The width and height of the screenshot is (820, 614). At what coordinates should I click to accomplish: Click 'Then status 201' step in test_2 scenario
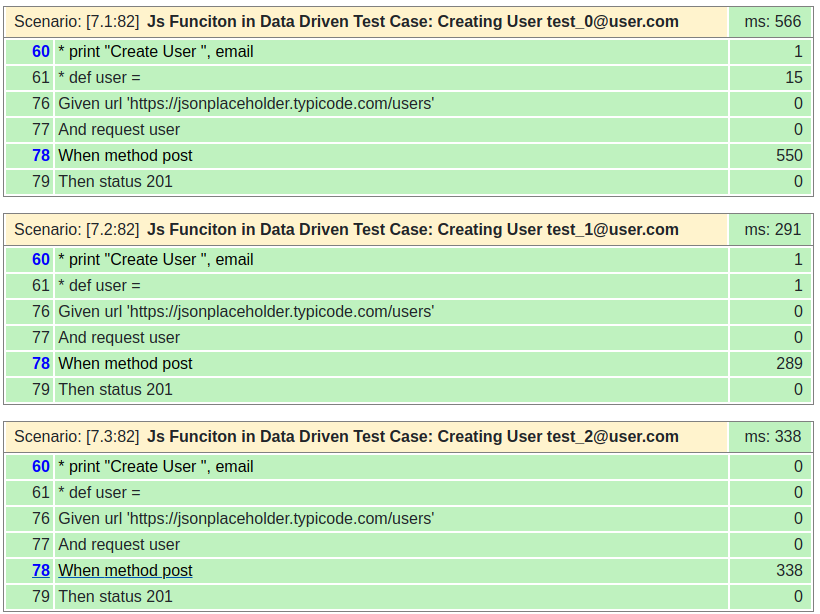pos(115,597)
